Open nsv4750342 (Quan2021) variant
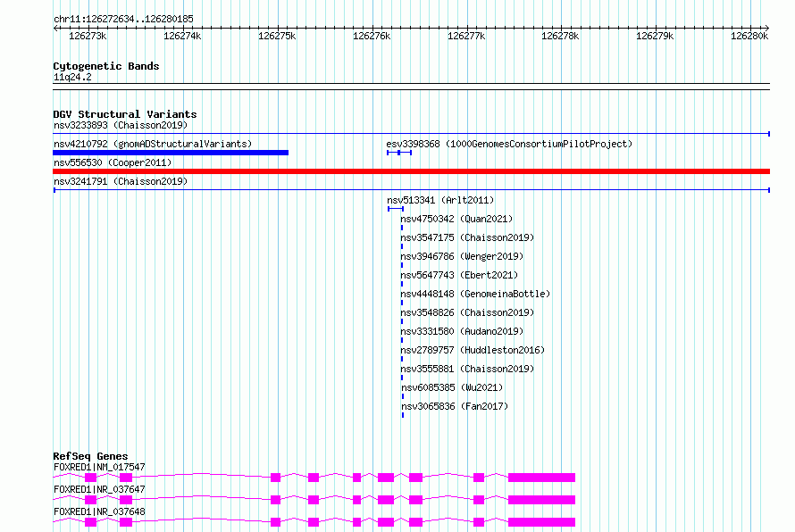Screen dimensions: 795x532 coord(456,219)
